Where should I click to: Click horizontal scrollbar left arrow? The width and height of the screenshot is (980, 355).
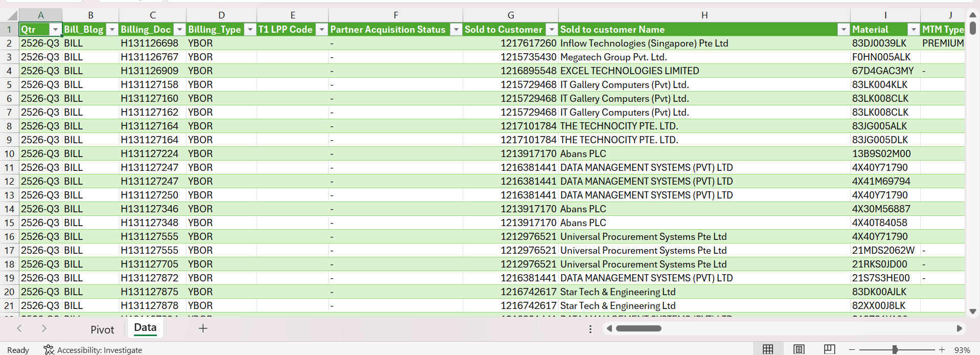coord(609,328)
